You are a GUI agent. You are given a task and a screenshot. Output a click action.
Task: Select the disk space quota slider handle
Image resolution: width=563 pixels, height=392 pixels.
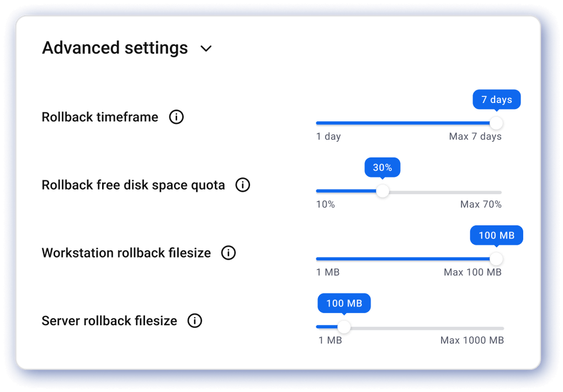[383, 191]
